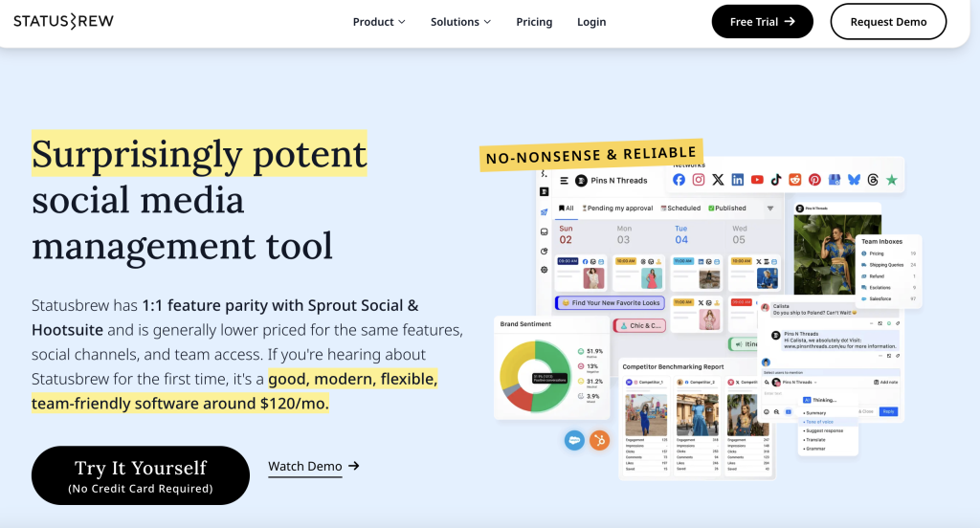Click the orange HubSpot badge
This screenshot has width=980, height=528.
point(599,441)
